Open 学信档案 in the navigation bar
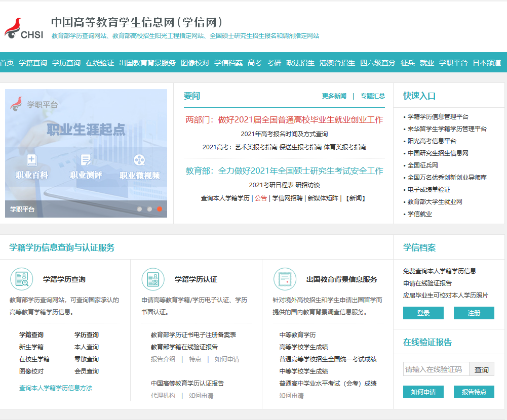The image size is (507, 420). pyautogui.click(x=228, y=63)
